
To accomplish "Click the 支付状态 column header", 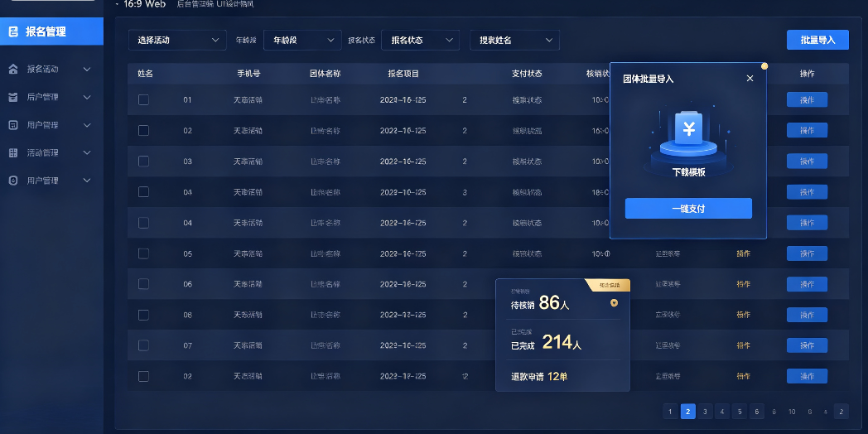I will (527, 74).
